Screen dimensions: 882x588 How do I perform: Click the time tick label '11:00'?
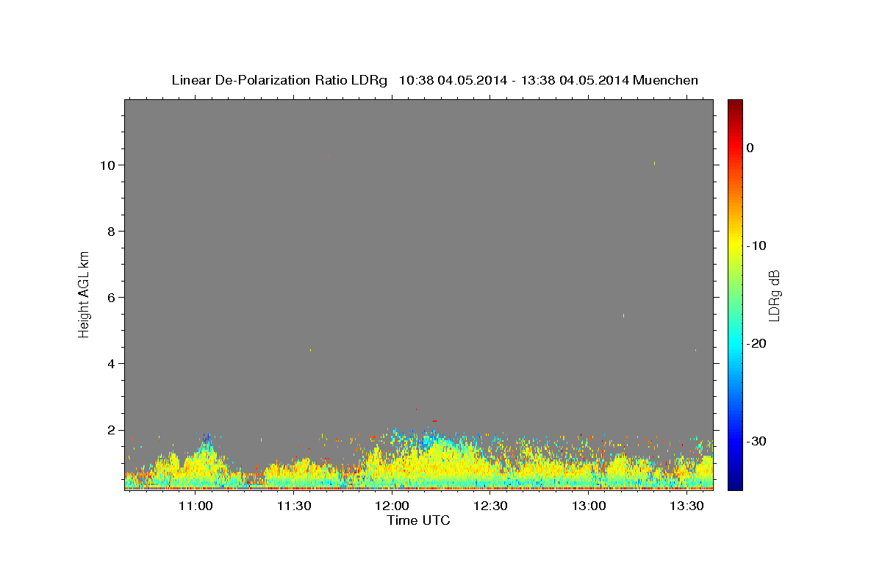(196, 506)
